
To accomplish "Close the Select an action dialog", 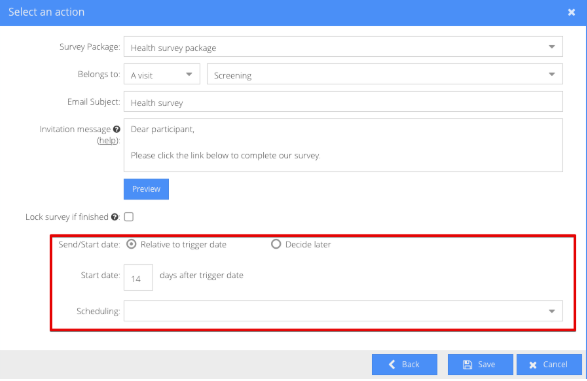I will point(571,12).
